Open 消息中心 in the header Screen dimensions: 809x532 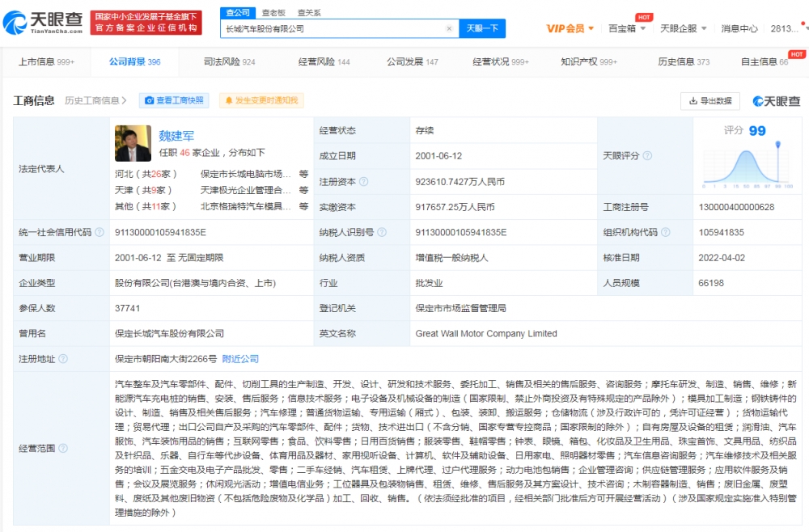[x=739, y=28]
